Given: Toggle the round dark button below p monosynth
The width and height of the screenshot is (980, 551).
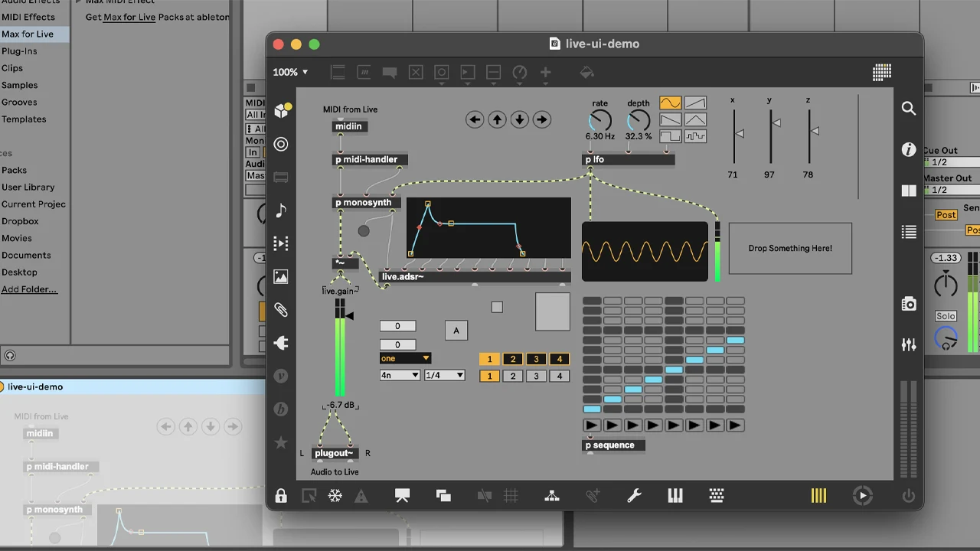Looking at the screenshot, I should click(x=364, y=230).
